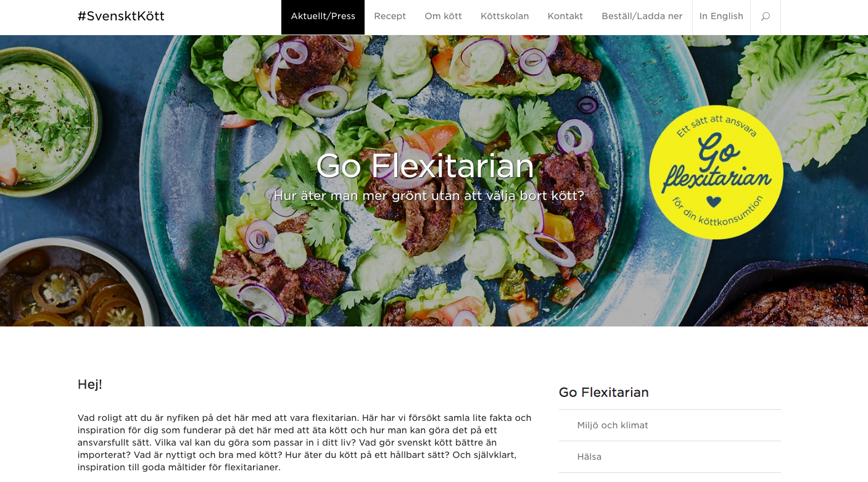This screenshot has width=868, height=482.
Task: Open the search magnifier icon
Action: (x=766, y=17)
